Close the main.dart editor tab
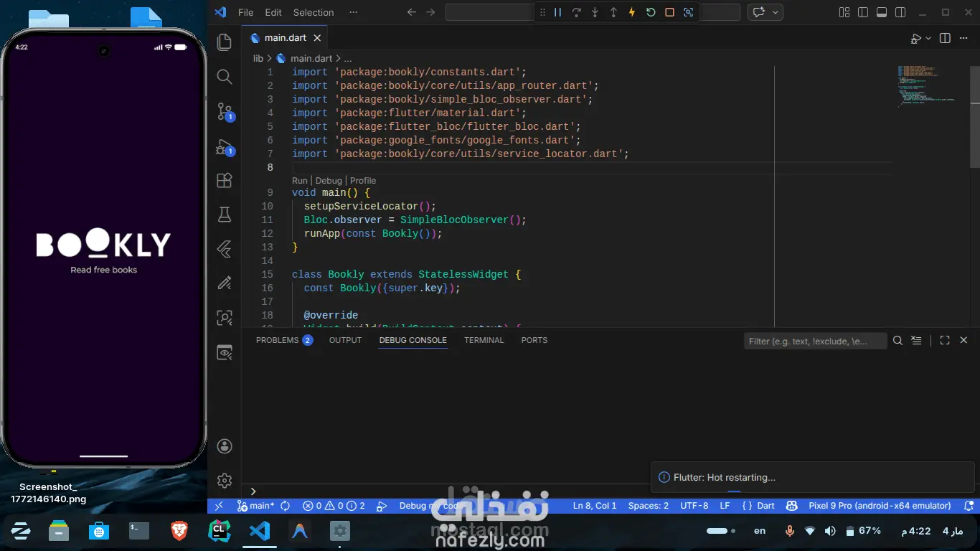 pyautogui.click(x=317, y=38)
